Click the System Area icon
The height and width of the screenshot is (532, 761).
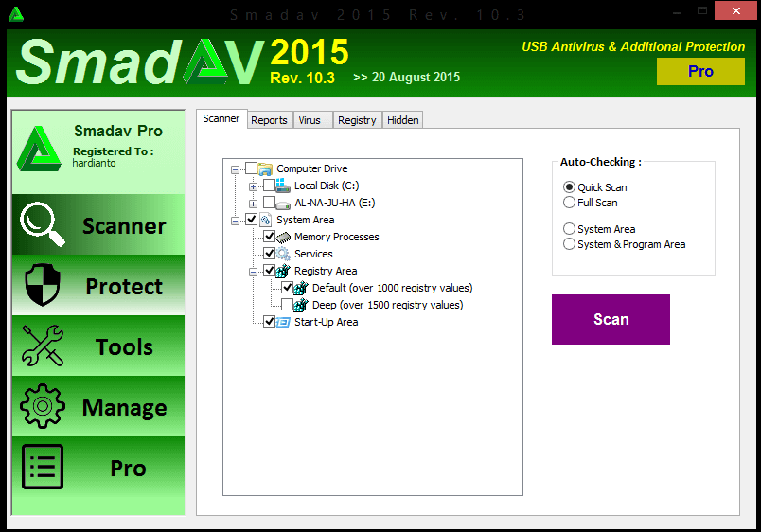click(x=265, y=220)
